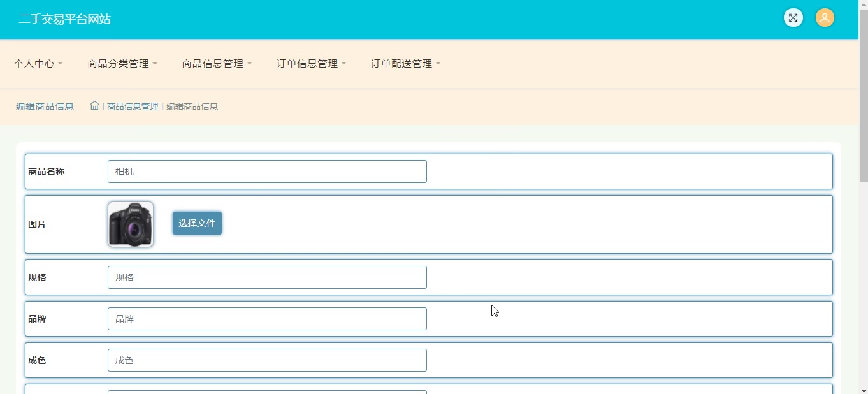The height and width of the screenshot is (394, 868).
Task: Expand the 商品分类管理 dropdown menu
Action: [x=122, y=64]
